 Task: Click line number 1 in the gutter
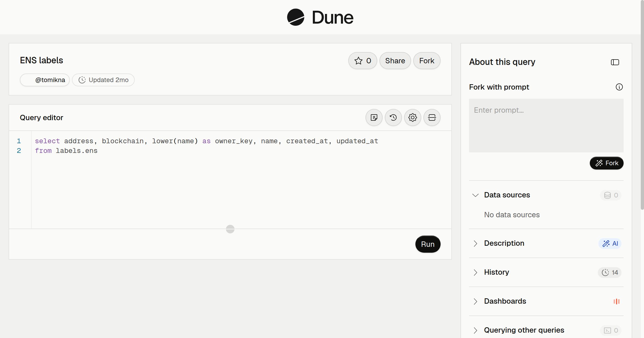pos(19,141)
